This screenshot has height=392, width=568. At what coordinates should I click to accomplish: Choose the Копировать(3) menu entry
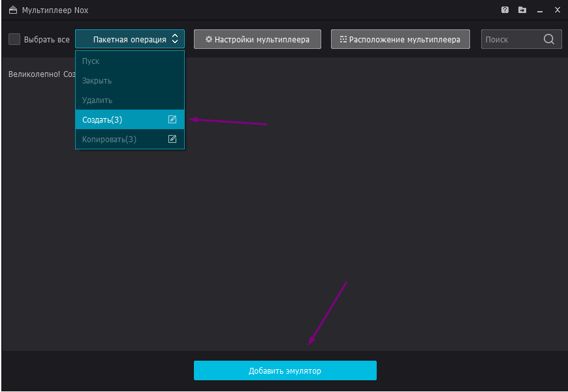pyautogui.click(x=109, y=139)
